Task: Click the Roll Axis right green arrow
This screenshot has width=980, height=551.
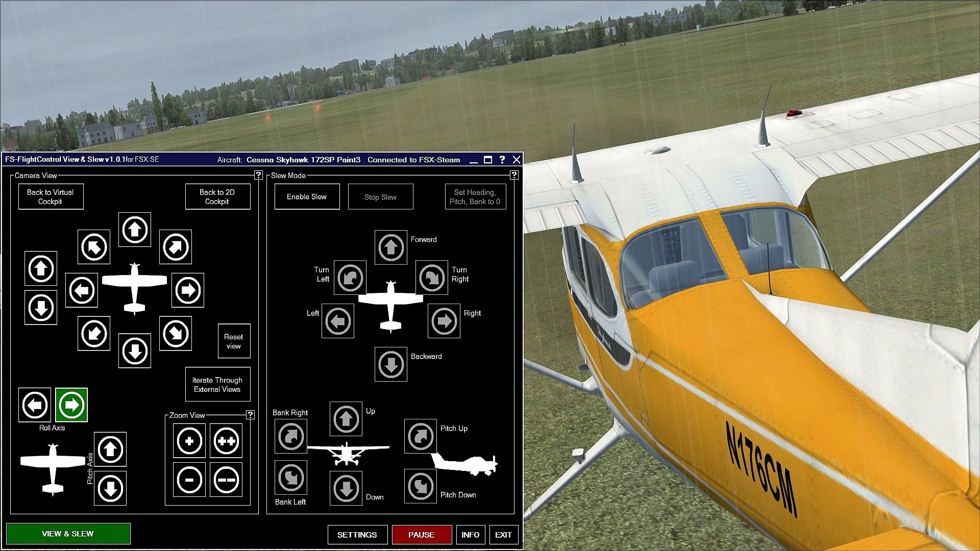Action: click(71, 405)
